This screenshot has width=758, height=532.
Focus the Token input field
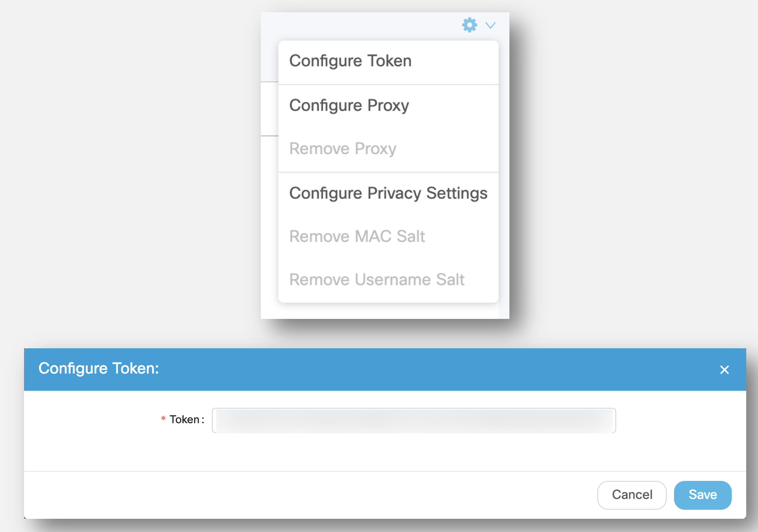tap(413, 420)
